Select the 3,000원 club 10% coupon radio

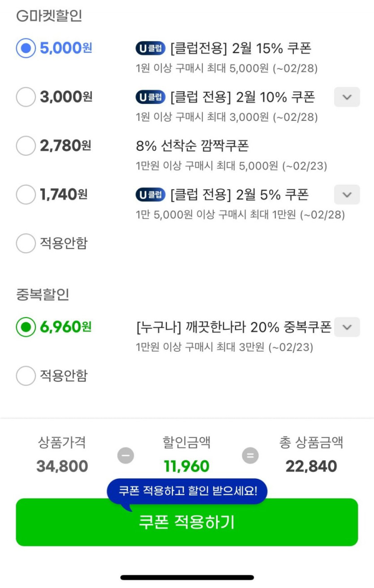tap(26, 97)
